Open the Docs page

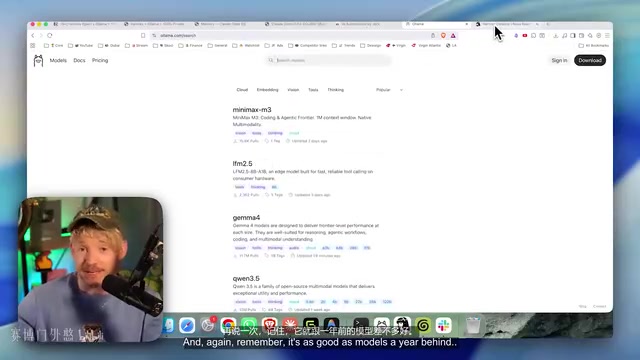79,60
